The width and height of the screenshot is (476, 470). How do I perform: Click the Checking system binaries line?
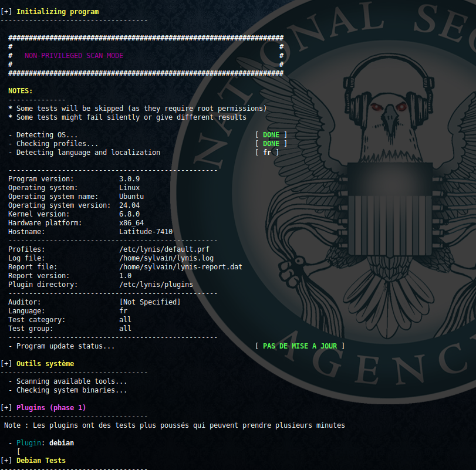click(x=72, y=390)
